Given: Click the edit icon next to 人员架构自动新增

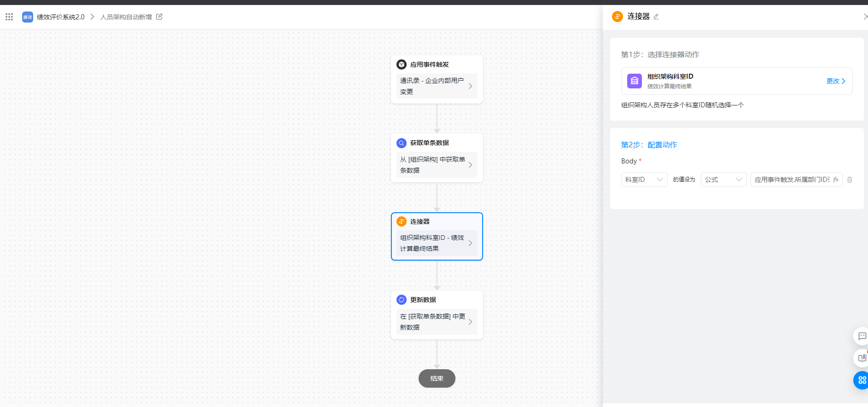Looking at the screenshot, I should pos(159,17).
